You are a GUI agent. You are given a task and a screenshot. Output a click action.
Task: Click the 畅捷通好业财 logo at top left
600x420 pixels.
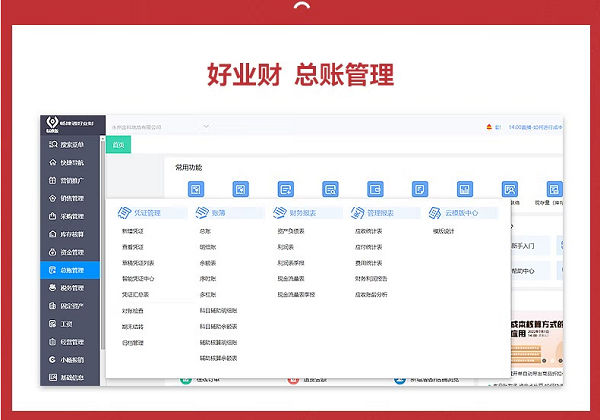70,124
